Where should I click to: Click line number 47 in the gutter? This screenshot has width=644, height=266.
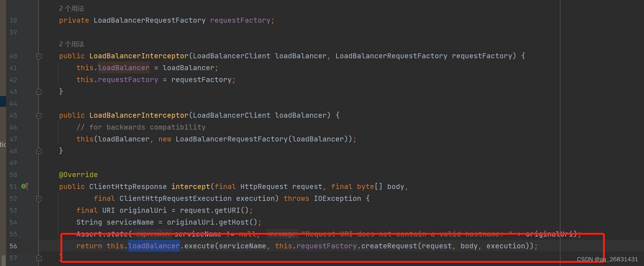pyautogui.click(x=13, y=139)
